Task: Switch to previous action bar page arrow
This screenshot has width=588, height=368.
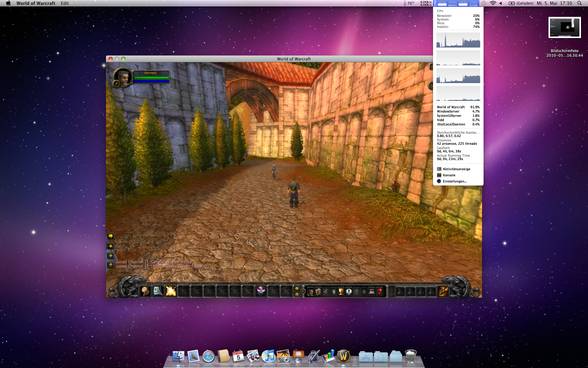Action: pos(297,288)
